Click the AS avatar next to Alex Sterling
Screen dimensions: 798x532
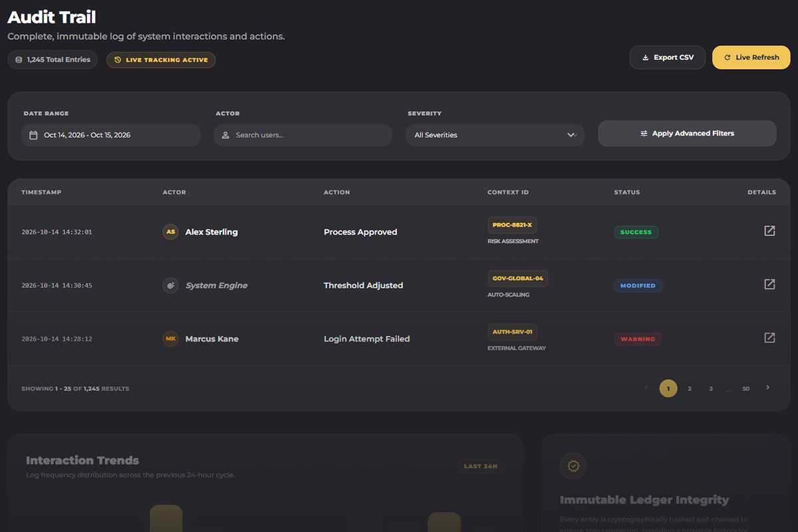171,232
